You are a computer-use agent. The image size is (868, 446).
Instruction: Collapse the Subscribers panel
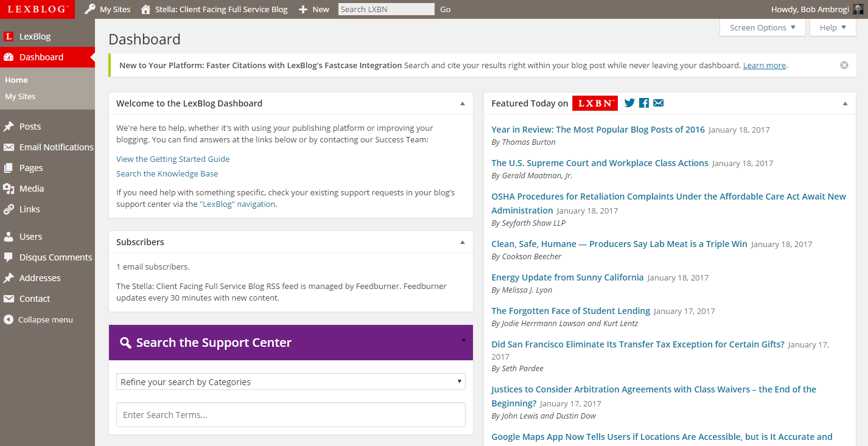[x=462, y=242]
